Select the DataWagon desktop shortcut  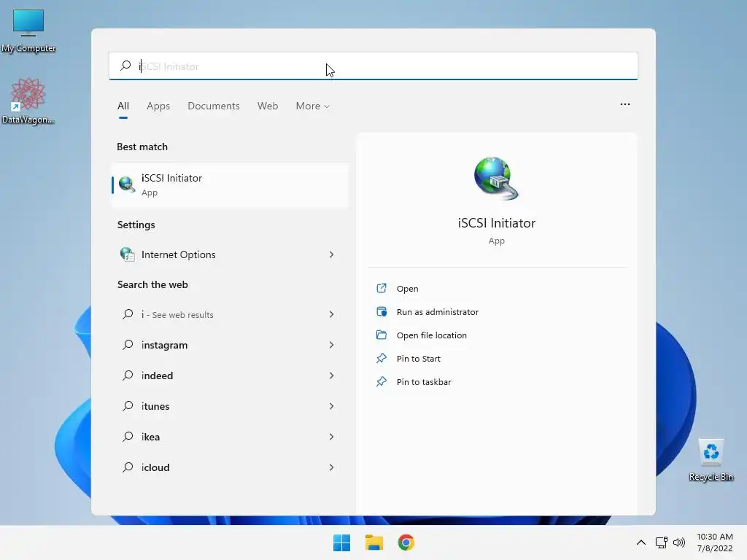pyautogui.click(x=28, y=101)
